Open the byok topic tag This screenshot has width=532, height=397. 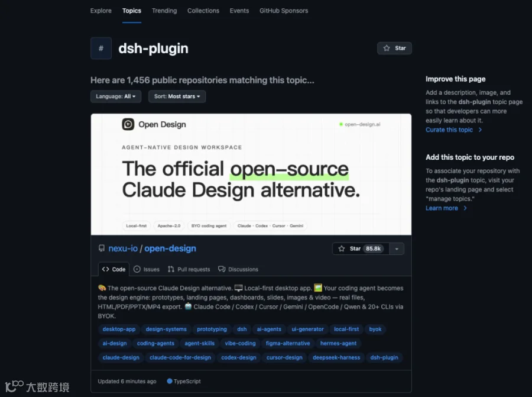375,329
